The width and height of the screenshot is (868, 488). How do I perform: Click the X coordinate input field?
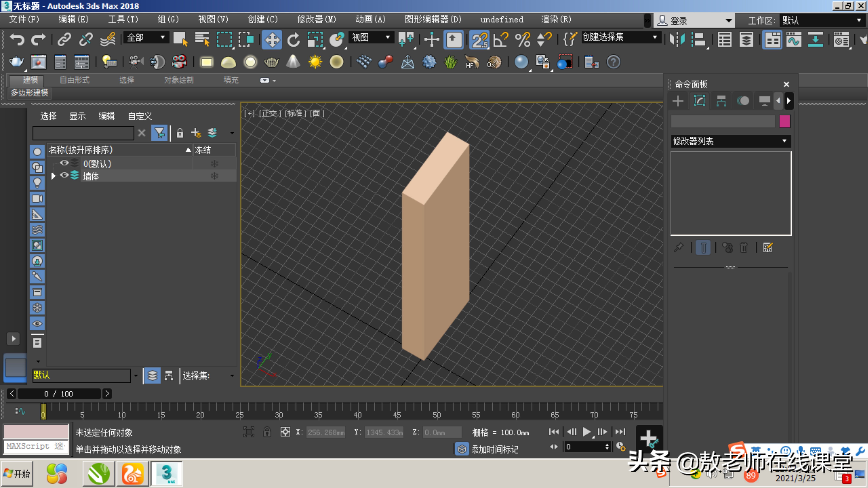coord(326,432)
